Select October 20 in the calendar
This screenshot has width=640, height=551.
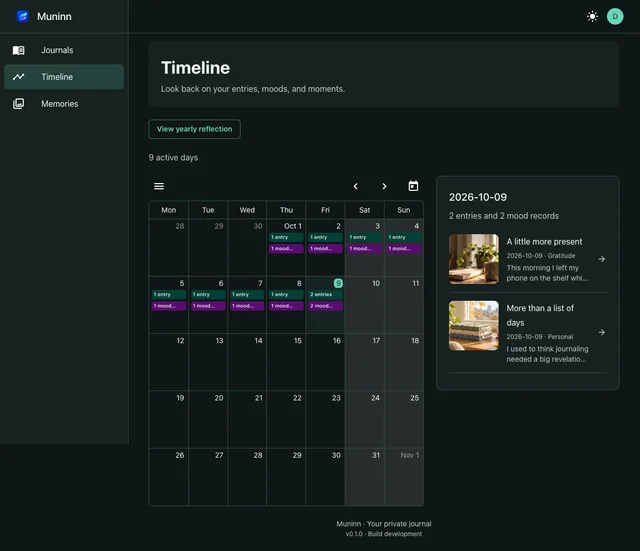(208, 420)
